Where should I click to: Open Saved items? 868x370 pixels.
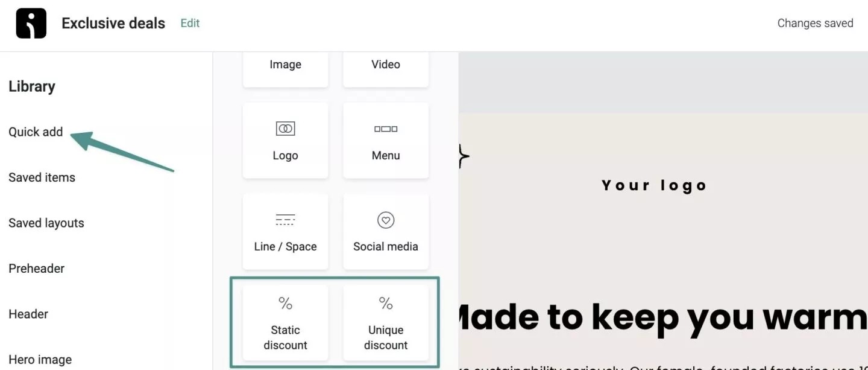pos(42,177)
